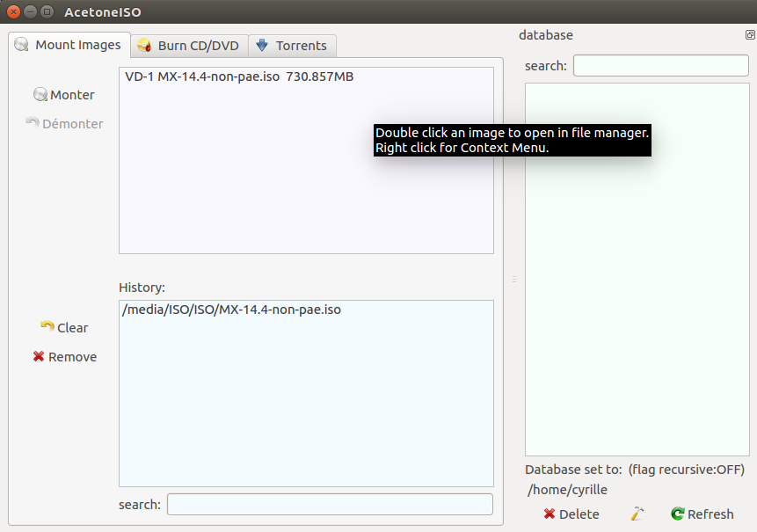Click the Monter button to mount image

[64, 95]
